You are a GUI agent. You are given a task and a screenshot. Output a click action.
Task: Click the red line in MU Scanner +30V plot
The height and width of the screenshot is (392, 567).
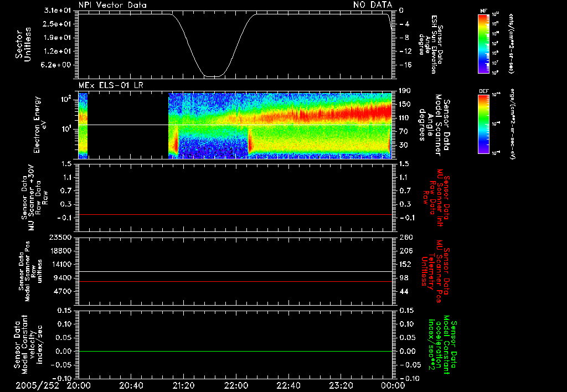pyautogui.click(x=235, y=214)
